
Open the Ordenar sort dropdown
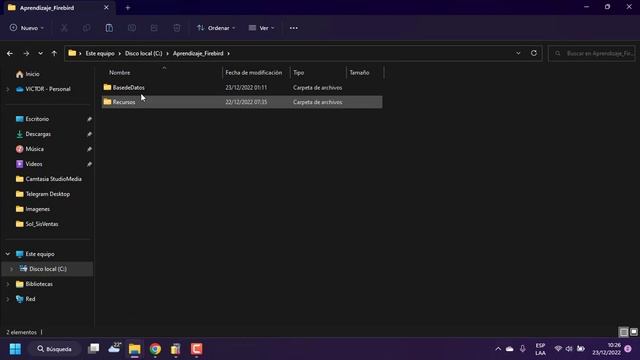pos(216,28)
